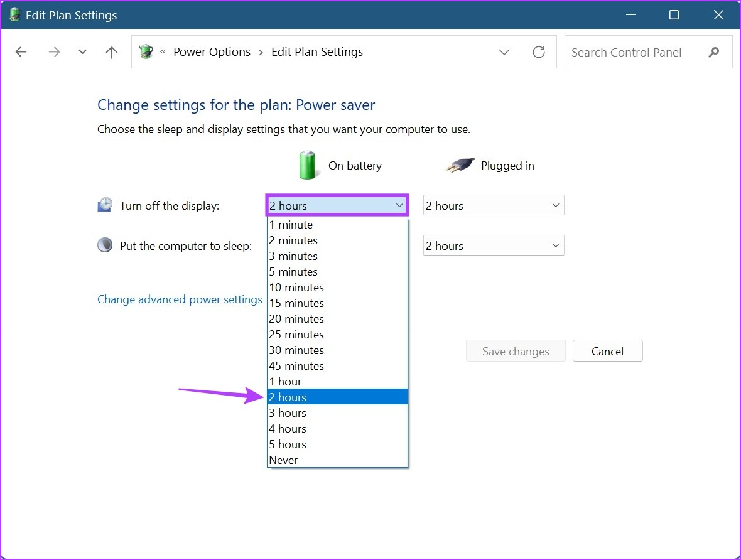Maximize the Edit Plan Settings window
Image resolution: width=741 pixels, height=560 pixels.
coord(674,15)
